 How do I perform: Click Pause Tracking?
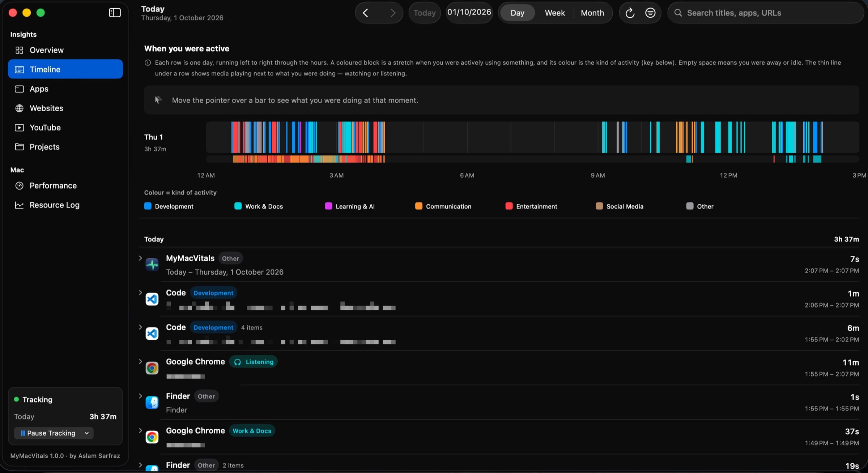click(x=48, y=433)
